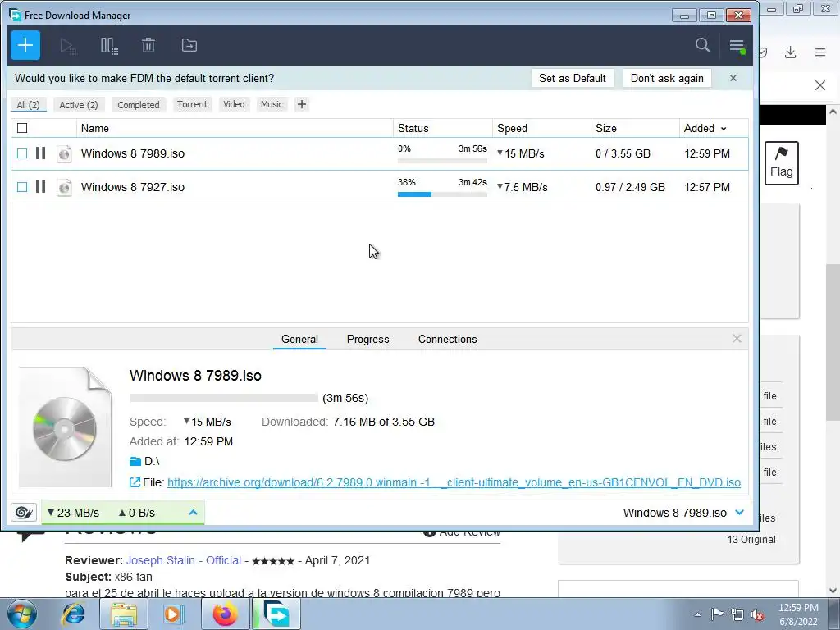Open the search magnifier in FDM
This screenshot has height=630, width=840.
pyautogui.click(x=702, y=46)
